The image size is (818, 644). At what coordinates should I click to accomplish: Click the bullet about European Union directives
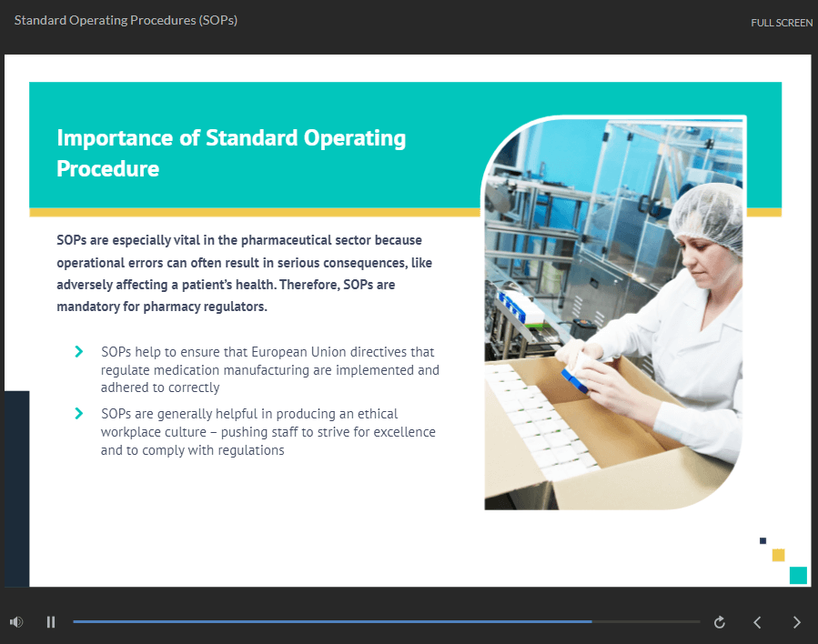pyautogui.click(x=269, y=369)
